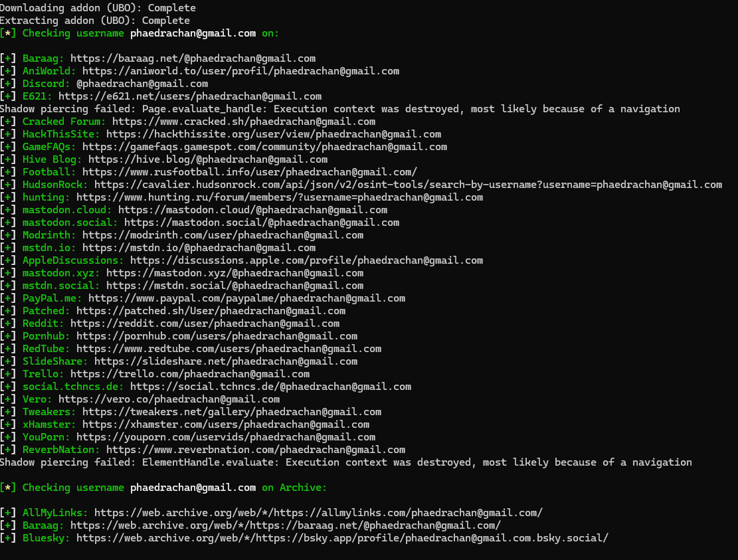Open the Hive Blog URL
Image resolution: width=738 pixels, height=560 pixels.
click(x=207, y=159)
